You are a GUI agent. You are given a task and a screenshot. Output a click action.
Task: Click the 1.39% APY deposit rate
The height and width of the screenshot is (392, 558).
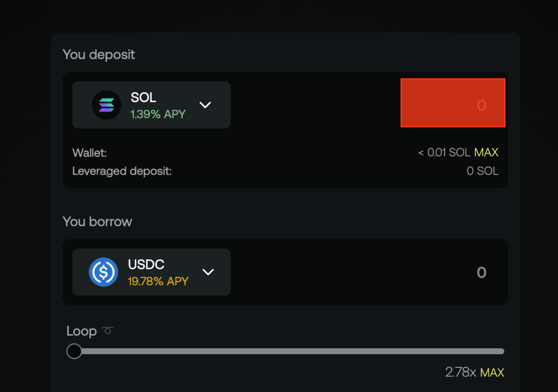pyautogui.click(x=158, y=114)
